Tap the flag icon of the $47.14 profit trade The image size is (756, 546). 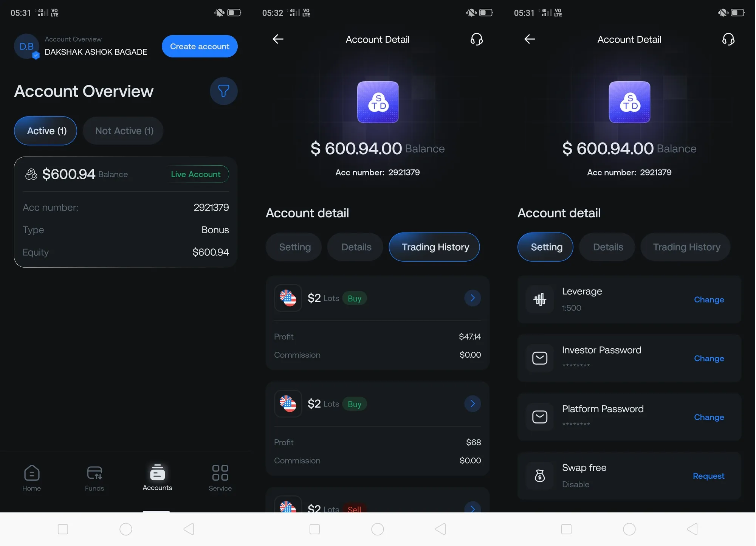(288, 298)
